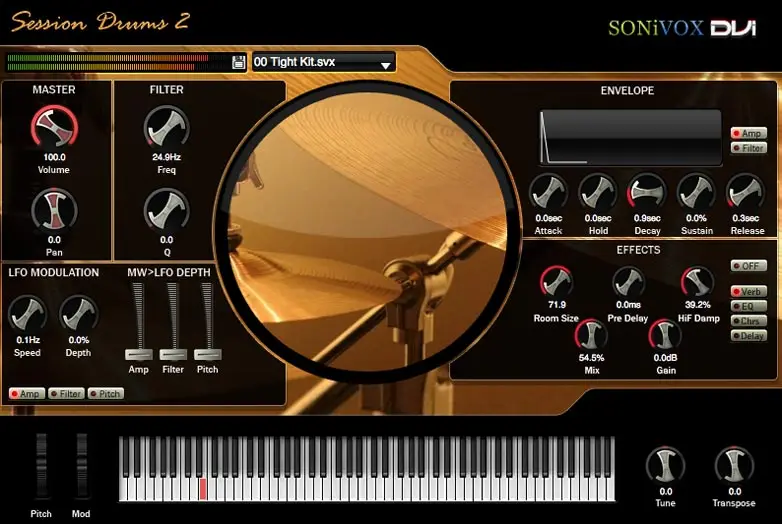Image resolution: width=782 pixels, height=524 pixels.
Task: Click the Pitch wheel
Action: coord(41,466)
